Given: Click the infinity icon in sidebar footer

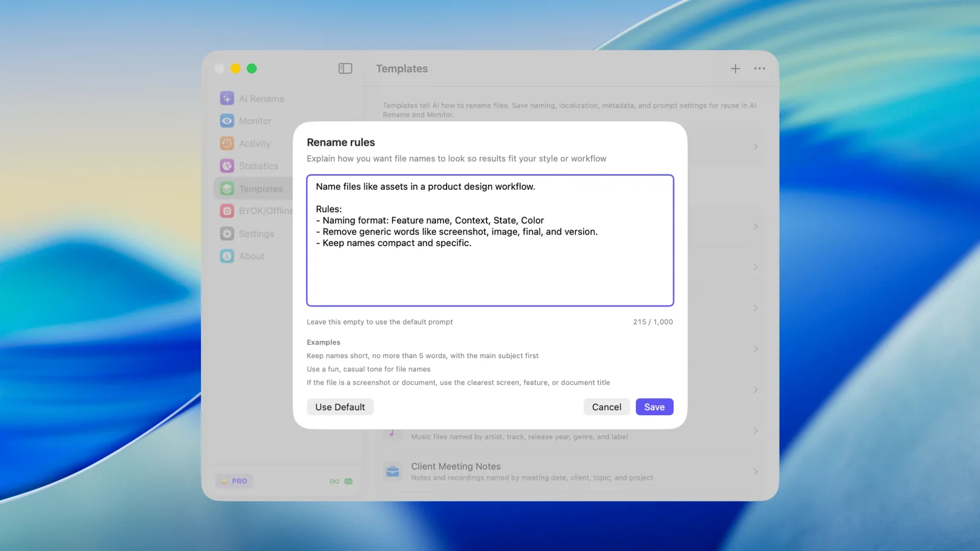Looking at the screenshot, I should (x=334, y=481).
